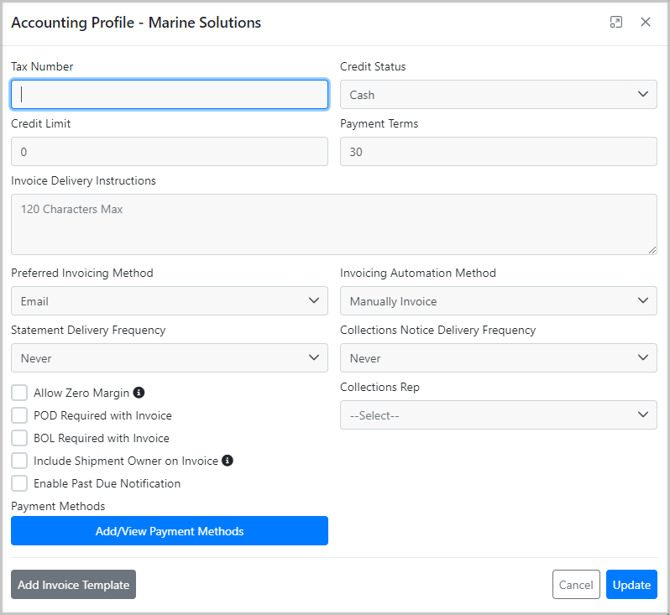This screenshot has height=615, width=670.
Task: Click the Add/View Payment Methods button
Action: tap(169, 531)
